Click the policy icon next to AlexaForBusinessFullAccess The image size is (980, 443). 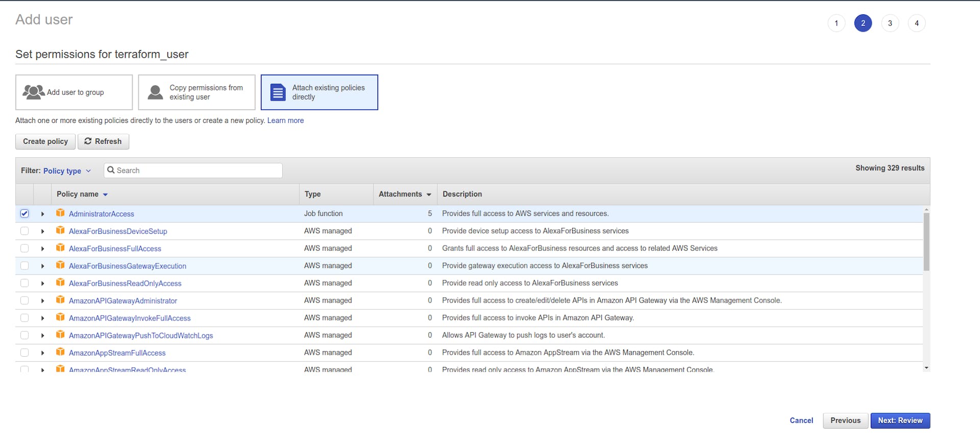(x=60, y=248)
